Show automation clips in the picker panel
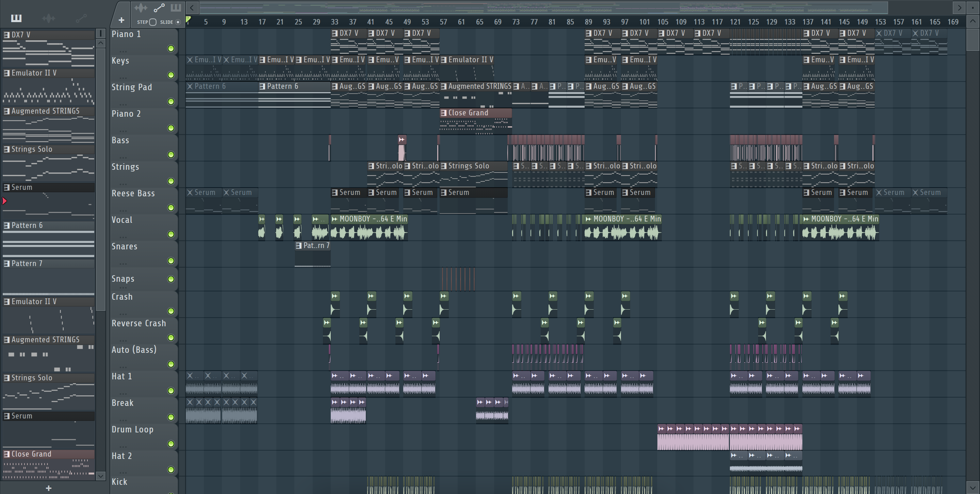The image size is (980, 494). coord(81,18)
